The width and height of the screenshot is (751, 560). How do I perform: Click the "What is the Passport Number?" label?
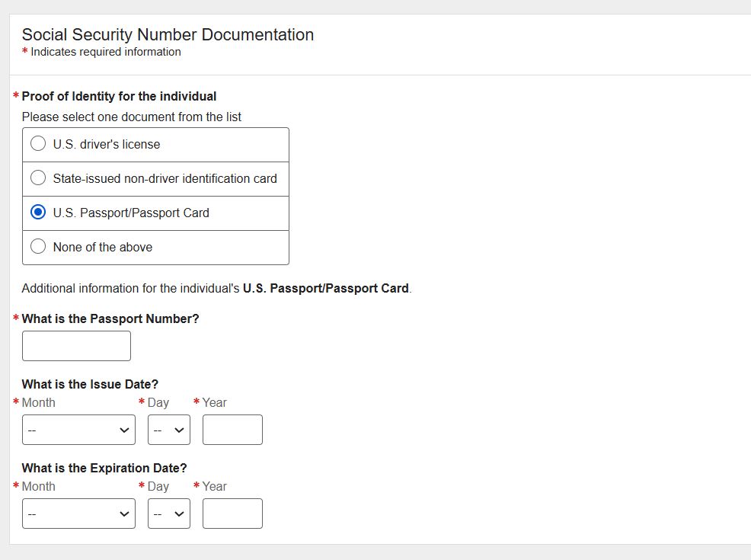point(110,318)
